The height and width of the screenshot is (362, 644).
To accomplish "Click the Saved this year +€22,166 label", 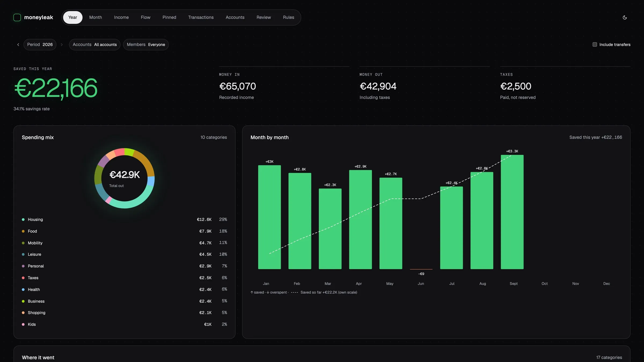I will coord(596,137).
